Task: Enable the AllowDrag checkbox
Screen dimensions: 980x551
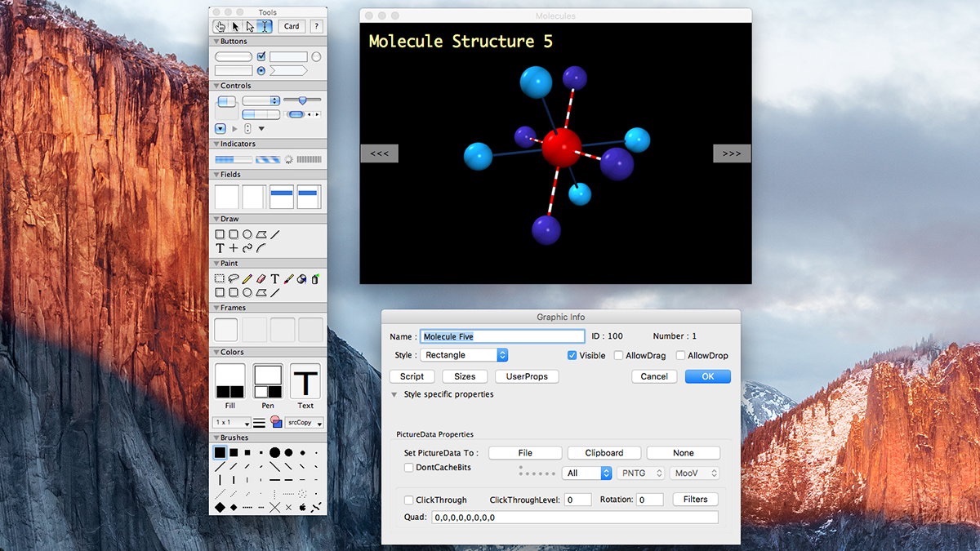Action: [619, 356]
